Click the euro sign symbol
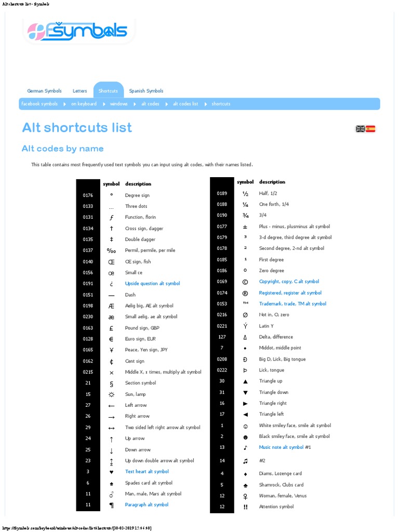This screenshot has width=399, height=532. tap(111, 339)
